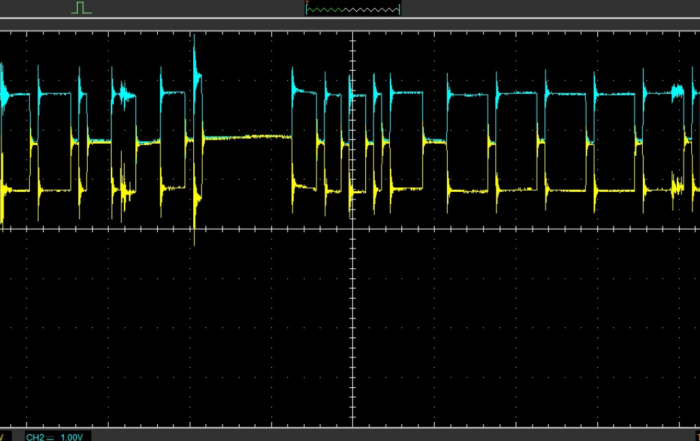Click the yellow ringing burst below cyan burst
The width and height of the screenshot is (700, 441).
click(x=124, y=186)
